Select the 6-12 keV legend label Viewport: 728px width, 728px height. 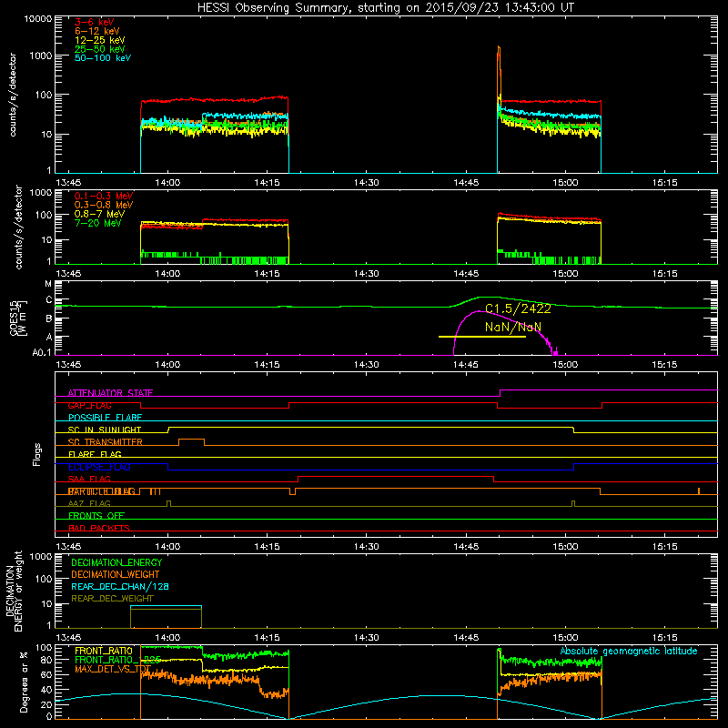click(x=97, y=31)
